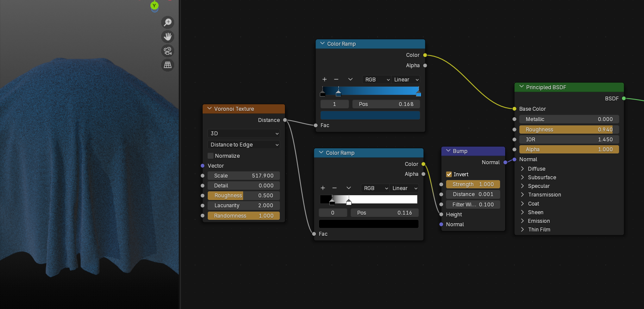This screenshot has height=309, width=644.
Task: Toggle the camera view icon
Action: (x=167, y=51)
